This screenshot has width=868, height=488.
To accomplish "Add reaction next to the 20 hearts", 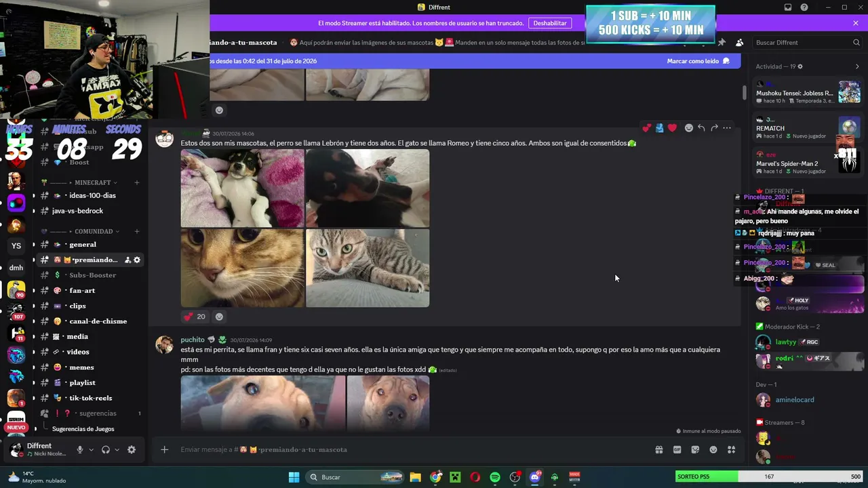I will tap(219, 317).
